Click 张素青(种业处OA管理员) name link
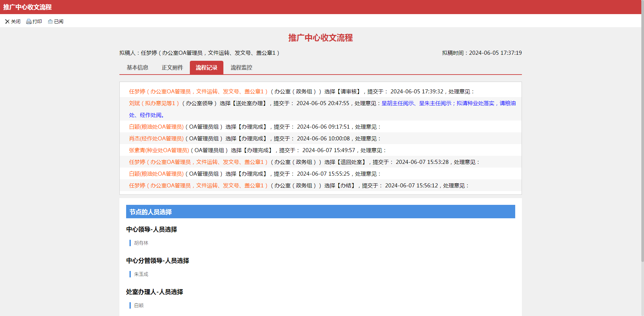Screen dimensions: 644x316 pyautogui.click(x=159, y=150)
